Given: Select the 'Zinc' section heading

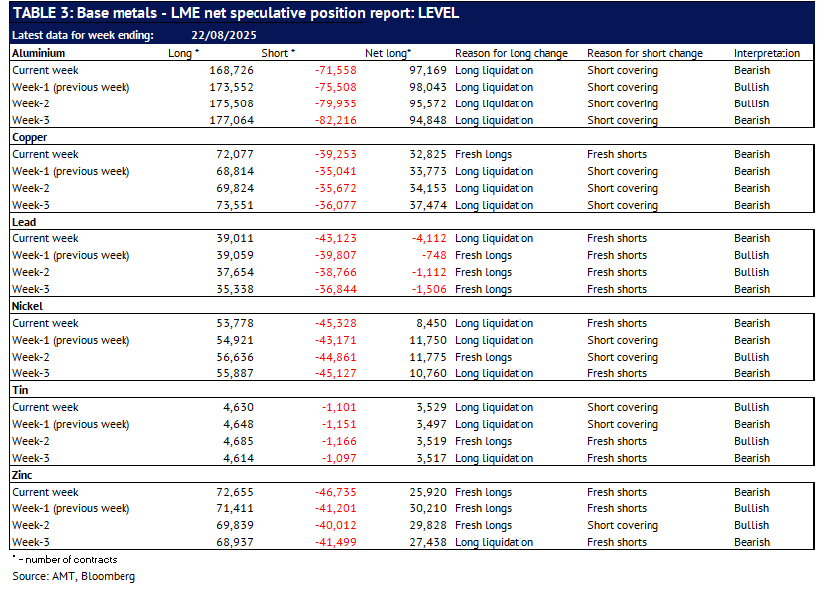Looking at the screenshot, I should click(x=22, y=475).
